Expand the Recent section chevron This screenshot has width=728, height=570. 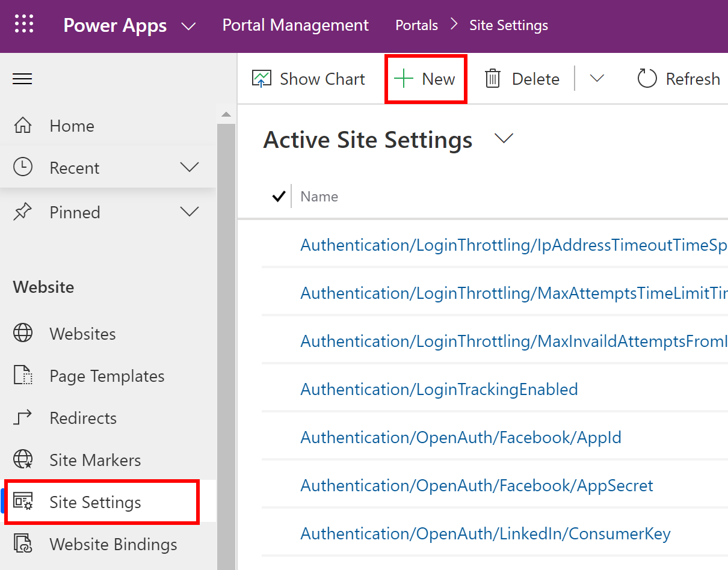point(190,167)
